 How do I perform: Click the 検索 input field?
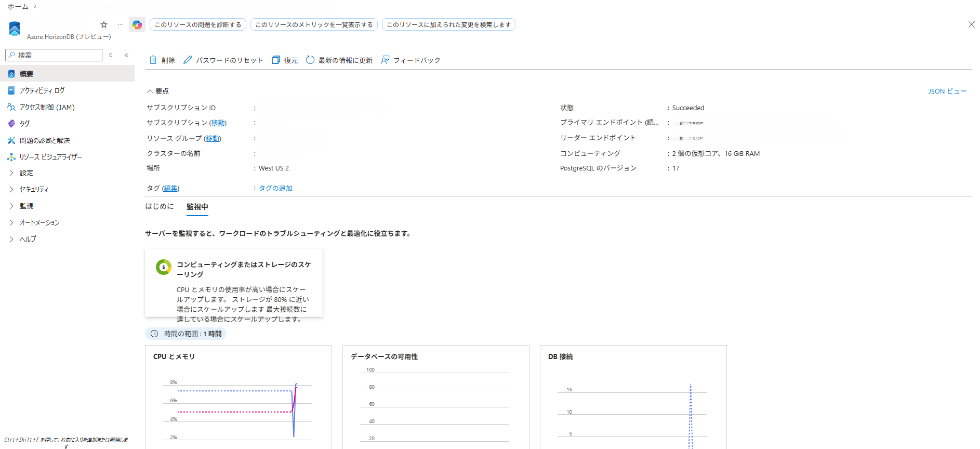(54, 55)
